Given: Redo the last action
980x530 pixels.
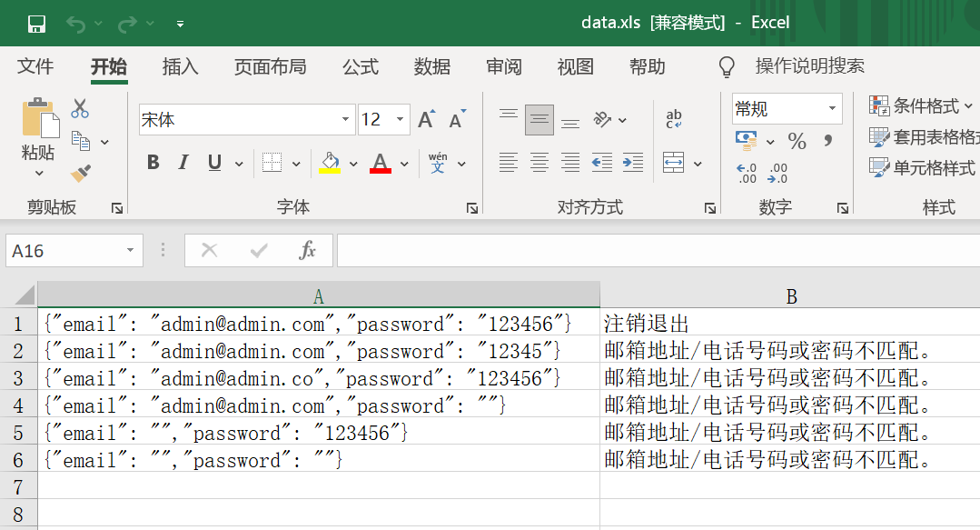Looking at the screenshot, I should click(127, 24).
